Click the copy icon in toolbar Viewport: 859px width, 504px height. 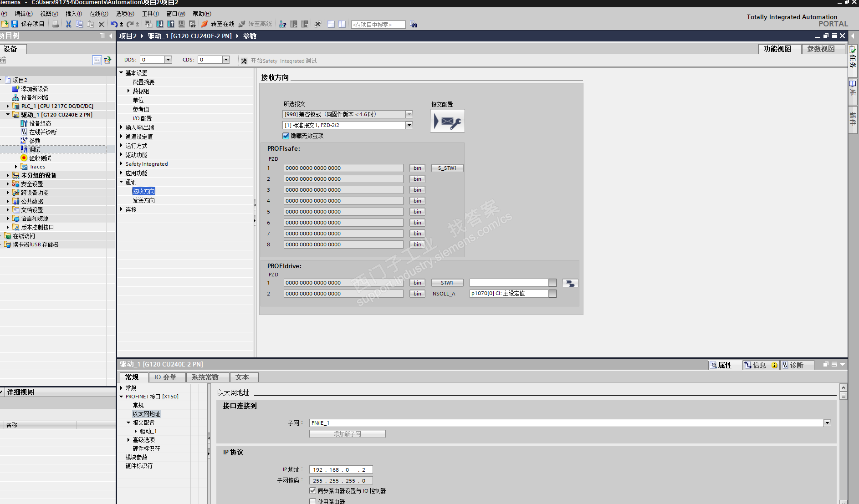[x=79, y=24]
